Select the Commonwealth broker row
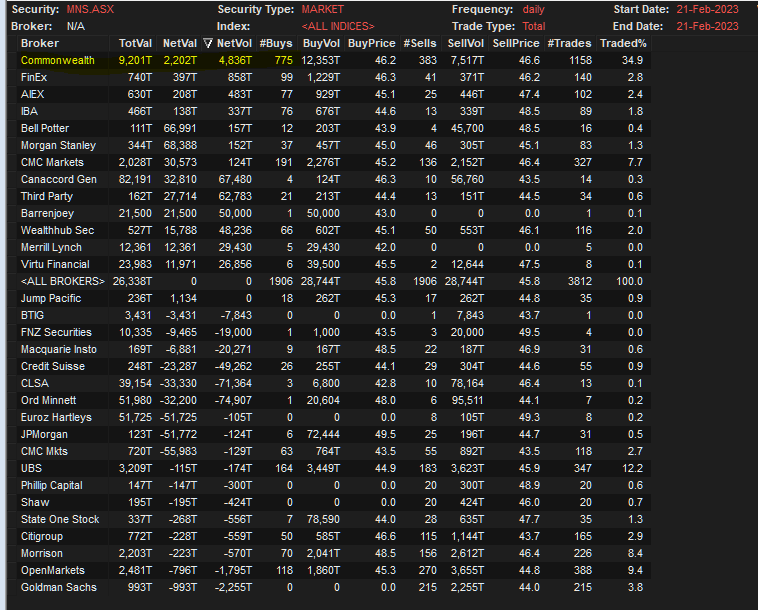The height and width of the screenshot is (610, 758). click(334, 60)
